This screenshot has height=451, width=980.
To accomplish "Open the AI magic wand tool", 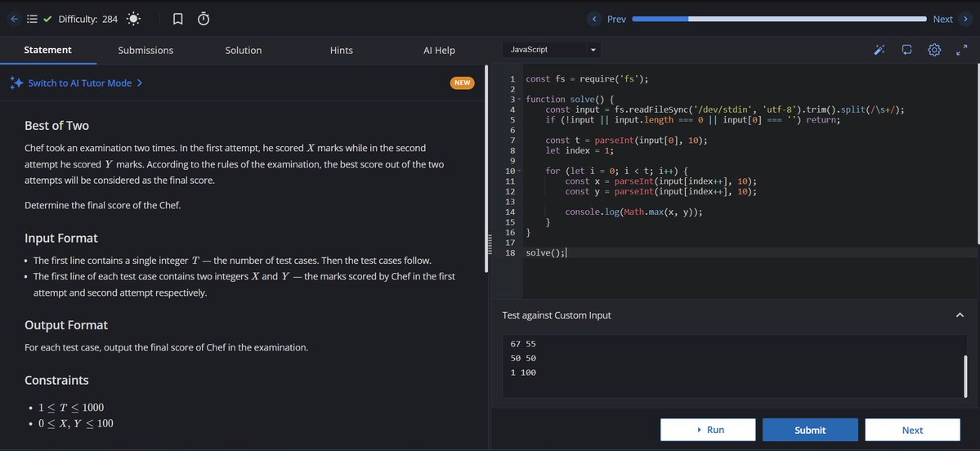I will pos(879,50).
